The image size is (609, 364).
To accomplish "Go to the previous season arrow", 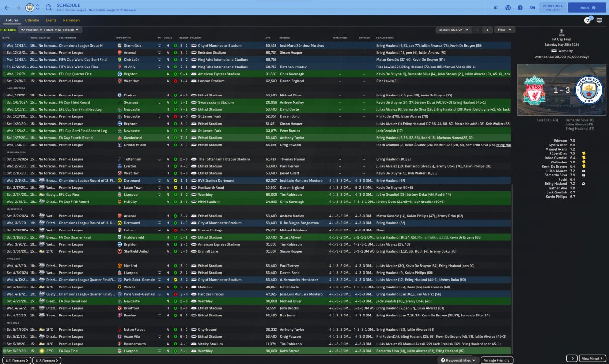I will point(477,30).
